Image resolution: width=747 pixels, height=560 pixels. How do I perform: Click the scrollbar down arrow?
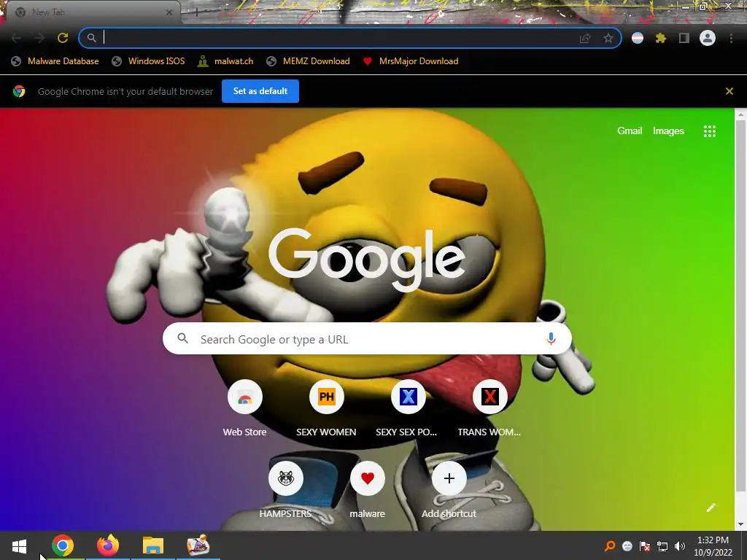point(740,525)
